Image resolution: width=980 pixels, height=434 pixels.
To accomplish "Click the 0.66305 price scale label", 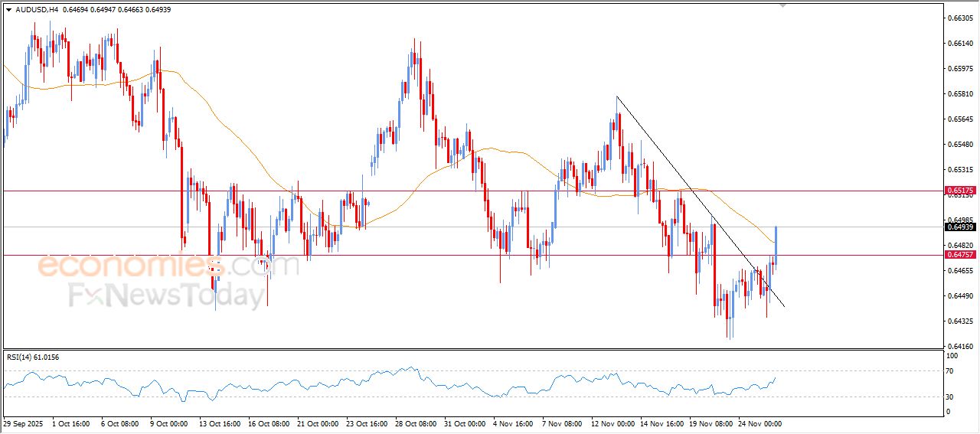I will click(x=959, y=18).
